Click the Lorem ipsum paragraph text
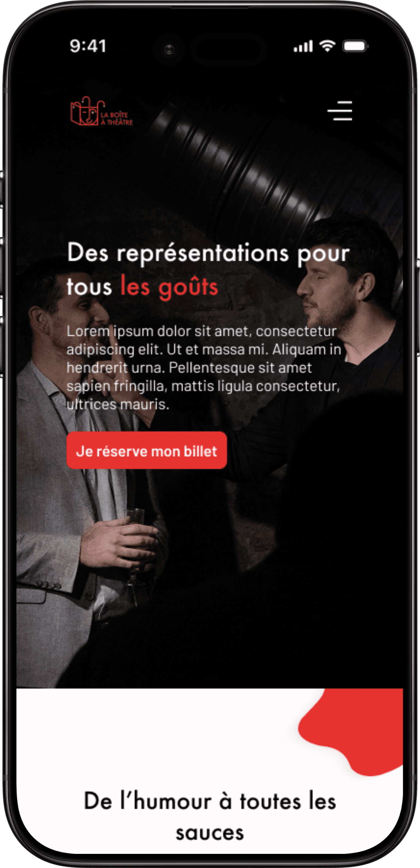 click(x=204, y=368)
